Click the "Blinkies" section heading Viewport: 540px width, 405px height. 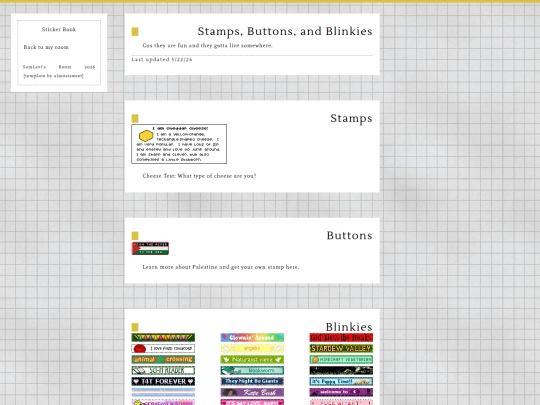coord(349,327)
